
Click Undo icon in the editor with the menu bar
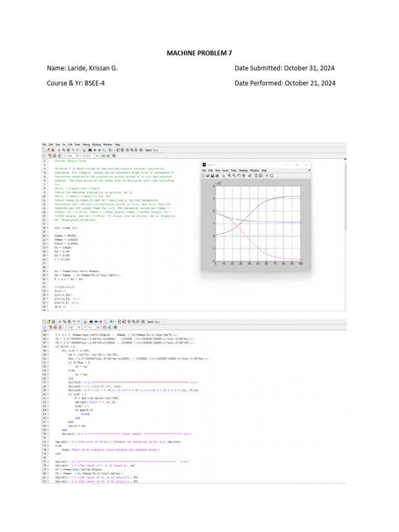pos(73,150)
